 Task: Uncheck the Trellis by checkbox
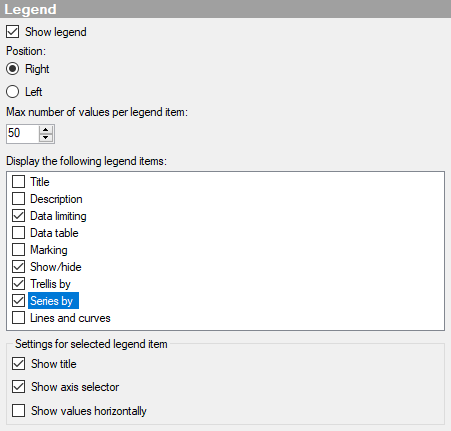(18, 284)
